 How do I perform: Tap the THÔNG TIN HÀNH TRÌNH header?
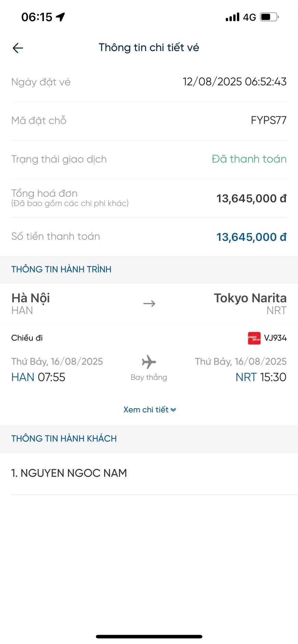[61, 269]
